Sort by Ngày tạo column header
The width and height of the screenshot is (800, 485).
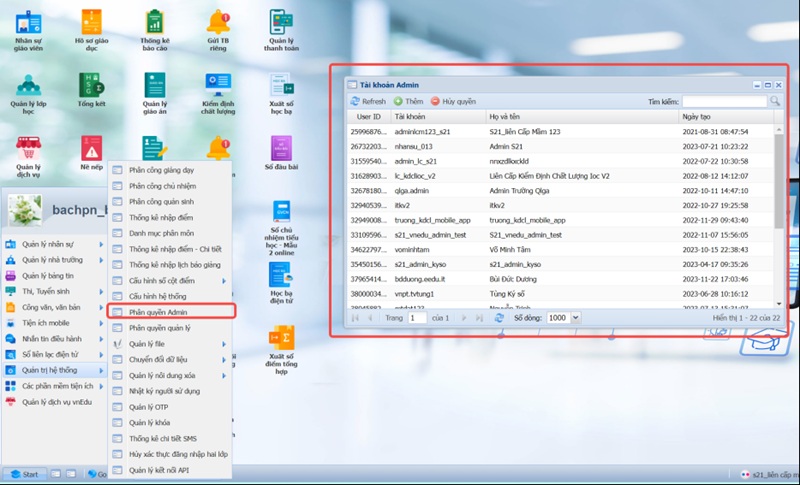726,117
